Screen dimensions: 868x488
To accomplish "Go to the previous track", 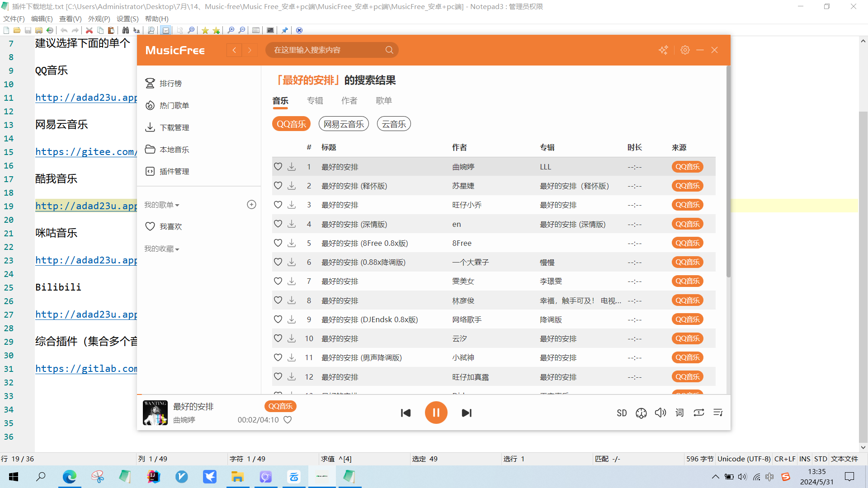I will click(406, 413).
